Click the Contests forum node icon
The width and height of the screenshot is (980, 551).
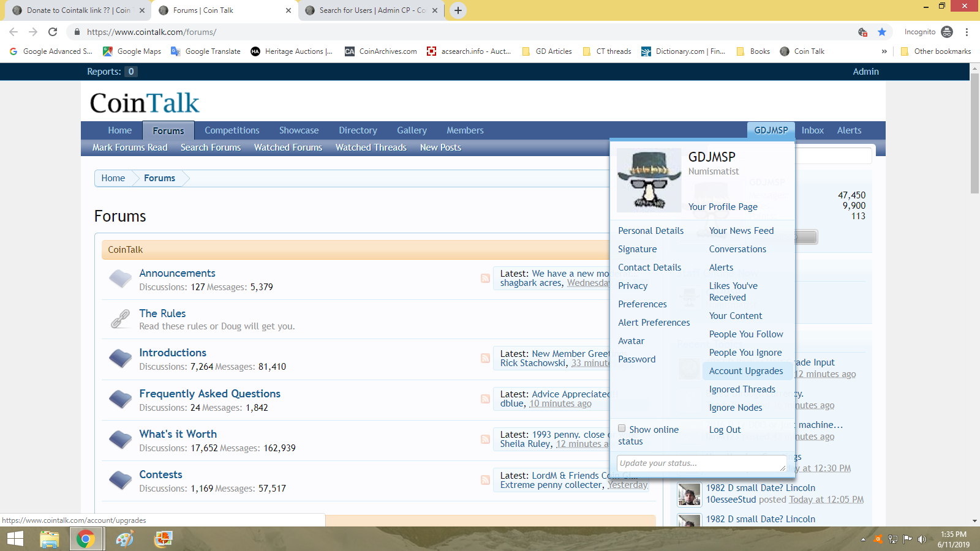pos(120,480)
